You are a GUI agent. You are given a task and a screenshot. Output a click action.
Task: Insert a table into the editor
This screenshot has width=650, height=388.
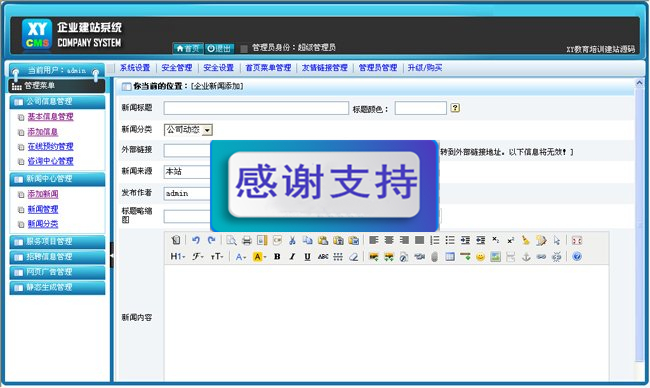(450, 257)
